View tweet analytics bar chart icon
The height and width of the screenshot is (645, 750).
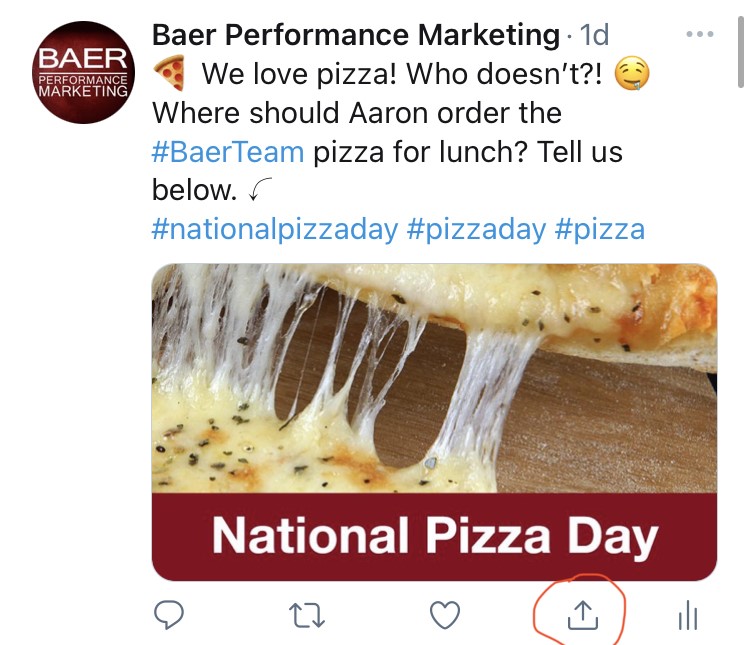pyautogui.click(x=687, y=615)
